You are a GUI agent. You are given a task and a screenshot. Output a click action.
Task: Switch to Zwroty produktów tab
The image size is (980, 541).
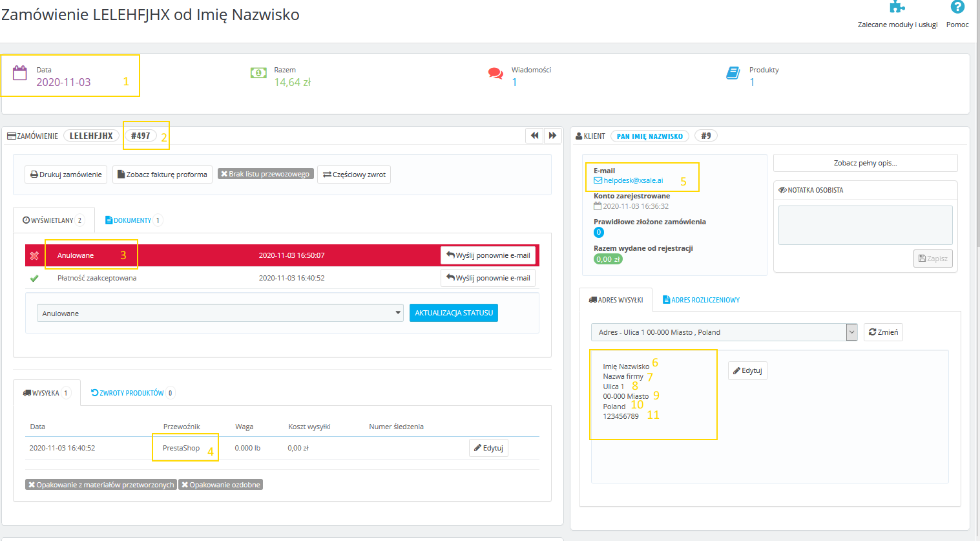[132, 393]
